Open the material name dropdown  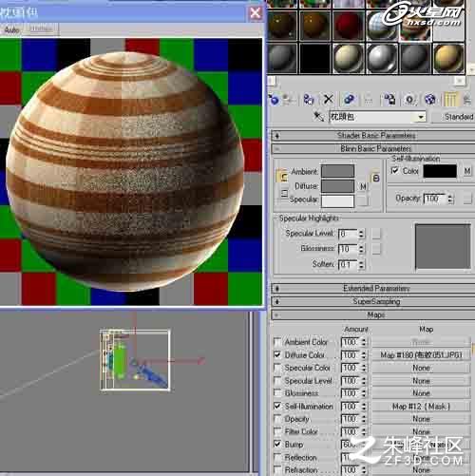pyautogui.click(x=421, y=117)
